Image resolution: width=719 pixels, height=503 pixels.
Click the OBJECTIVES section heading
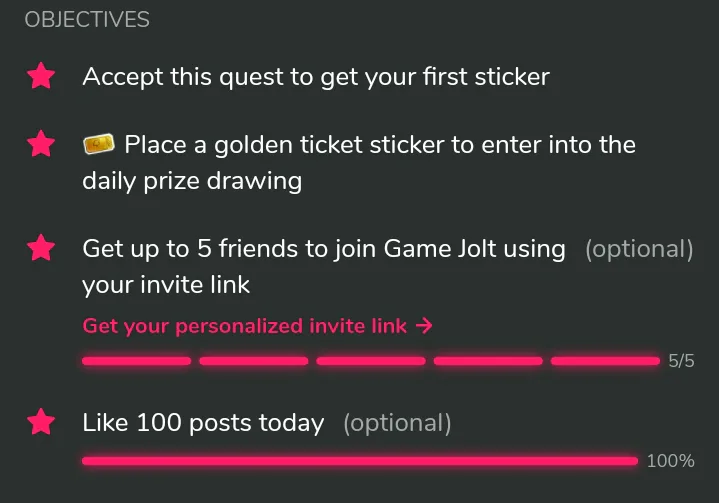(x=87, y=20)
